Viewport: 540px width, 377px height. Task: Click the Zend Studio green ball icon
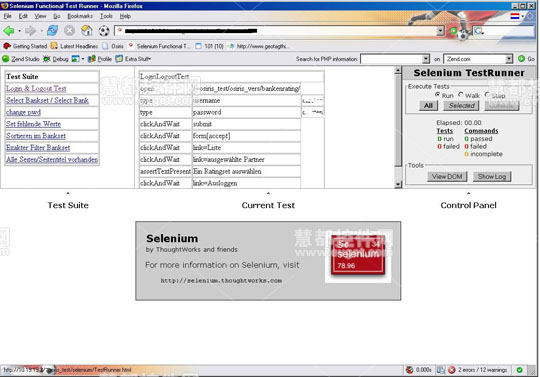(x=6, y=59)
